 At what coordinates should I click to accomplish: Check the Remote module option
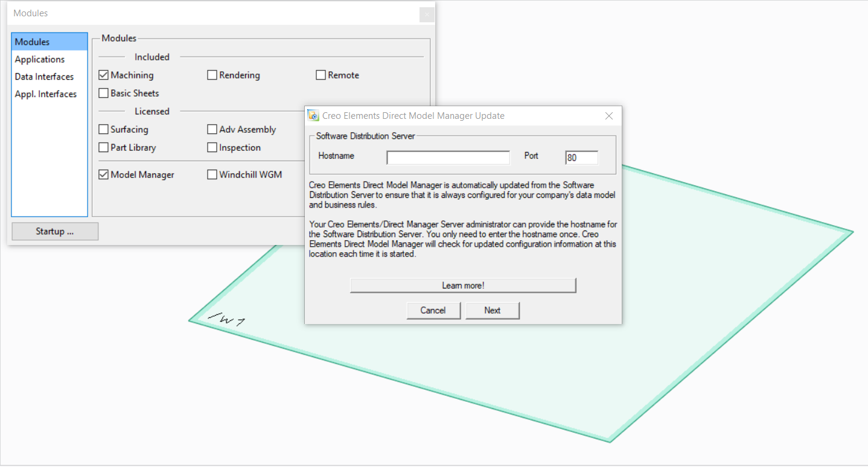321,74
